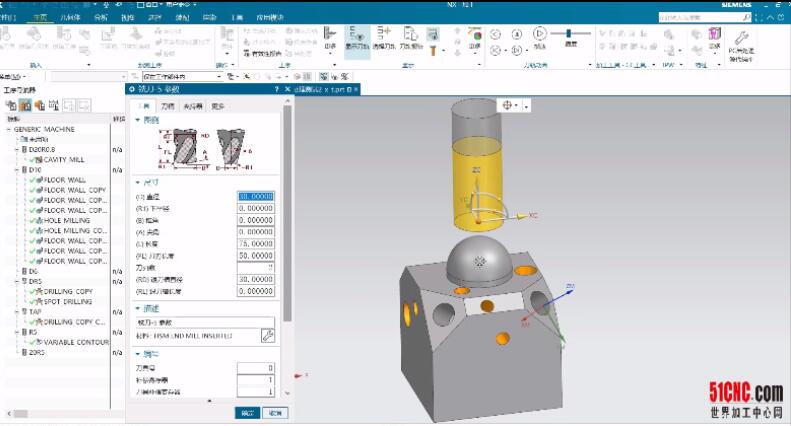The width and height of the screenshot is (791, 426).
Task: Collapse the DR5 tool tree node
Action: [x=17, y=281]
